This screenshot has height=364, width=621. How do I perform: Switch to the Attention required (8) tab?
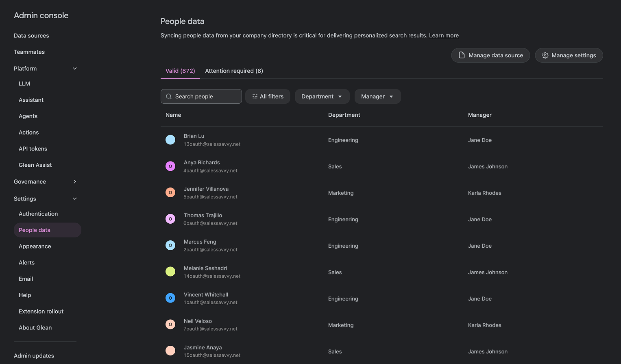pyautogui.click(x=234, y=71)
